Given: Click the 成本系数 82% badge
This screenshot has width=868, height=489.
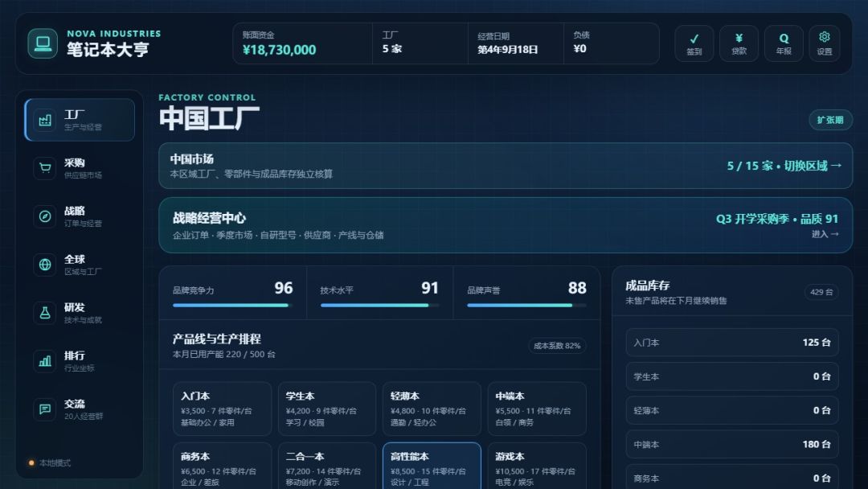Looking at the screenshot, I should click(x=556, y=346).
